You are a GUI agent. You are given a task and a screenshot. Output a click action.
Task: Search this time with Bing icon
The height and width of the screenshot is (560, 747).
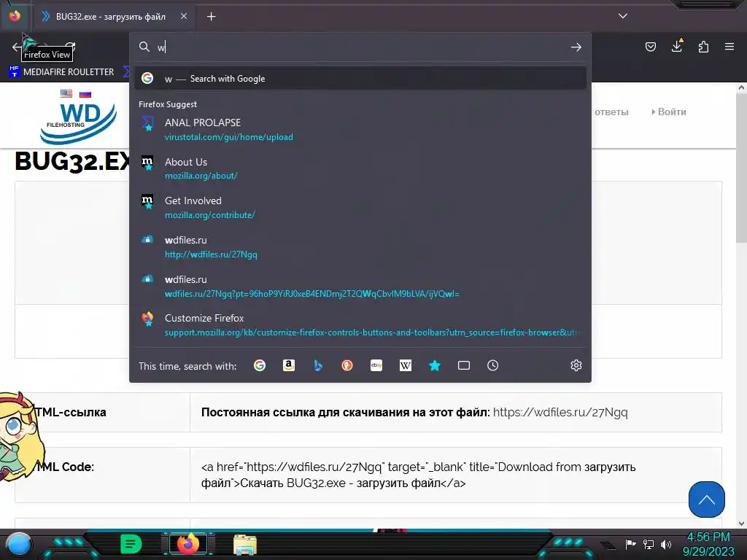(318, 365)
